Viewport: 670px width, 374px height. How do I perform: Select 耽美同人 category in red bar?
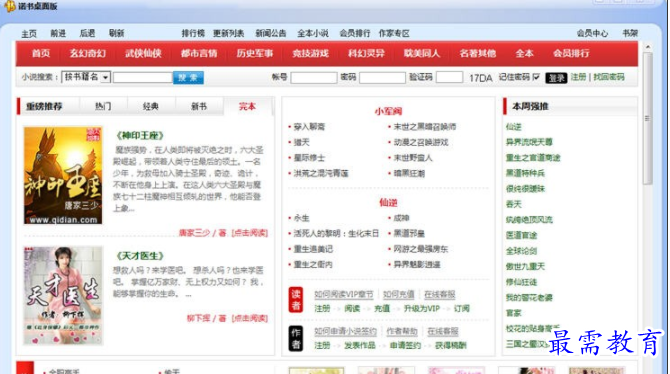tap(422, 53)
